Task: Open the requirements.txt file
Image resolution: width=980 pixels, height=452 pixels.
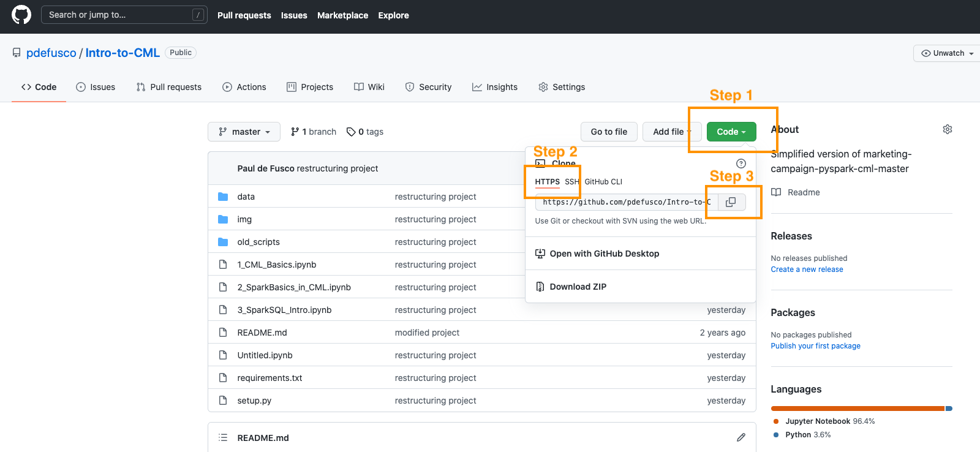Action: [x=269, y=378]
